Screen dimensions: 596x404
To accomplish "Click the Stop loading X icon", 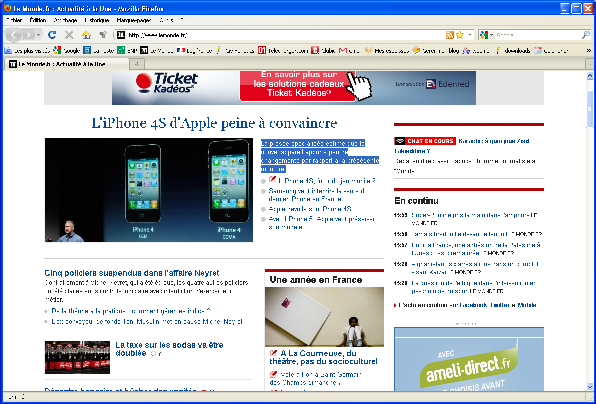I will (x=69, y=35).
